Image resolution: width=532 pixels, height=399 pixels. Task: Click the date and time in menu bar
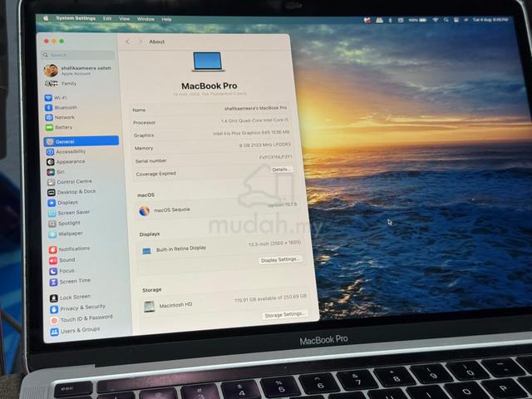(x=490, y=20)
